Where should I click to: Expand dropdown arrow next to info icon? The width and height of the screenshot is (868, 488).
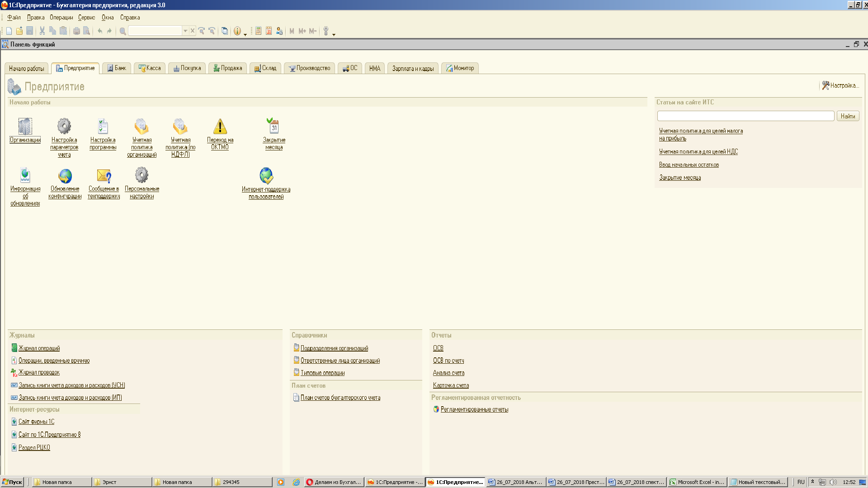tap(245, 34)
